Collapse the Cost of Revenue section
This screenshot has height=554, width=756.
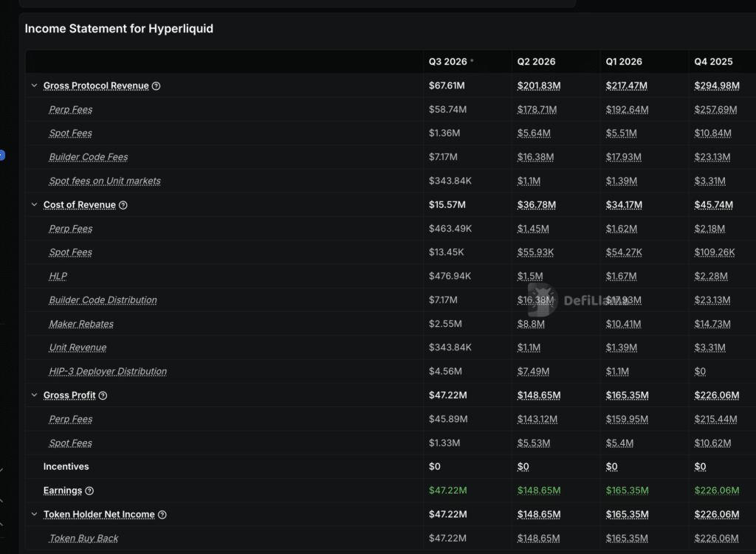34,204
